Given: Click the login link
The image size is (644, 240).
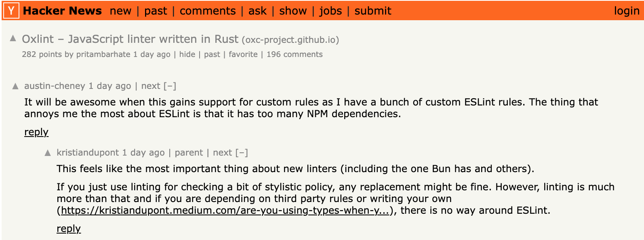Looking at the screenshot, I should pos(627,11).
